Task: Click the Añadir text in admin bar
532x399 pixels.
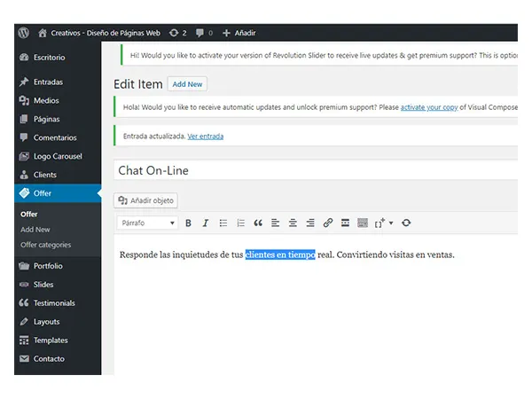Action: click(x=245, y=33)
